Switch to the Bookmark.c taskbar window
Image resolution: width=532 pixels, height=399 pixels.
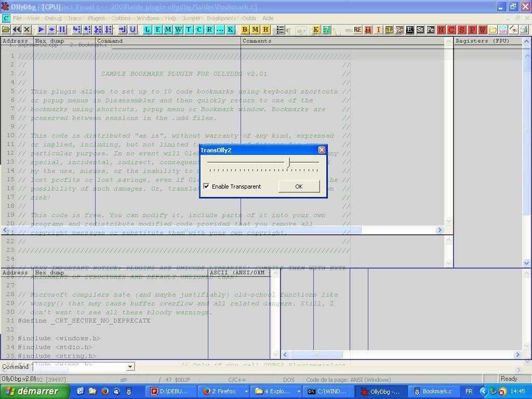(x=434, y=392)
